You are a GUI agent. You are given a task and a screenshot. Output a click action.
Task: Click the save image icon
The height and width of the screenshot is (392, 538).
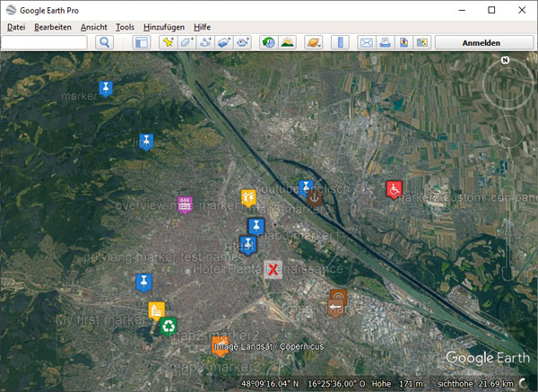click(x=403, y=42)
